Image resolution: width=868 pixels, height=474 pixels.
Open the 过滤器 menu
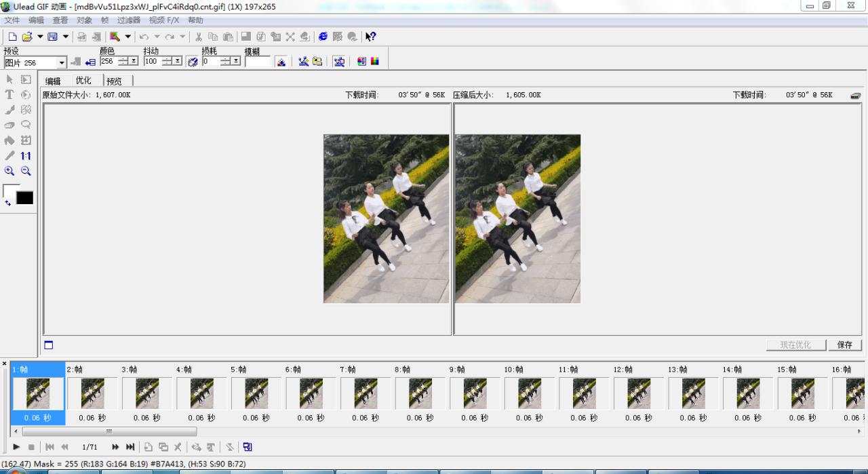click(x=130, y=20)
